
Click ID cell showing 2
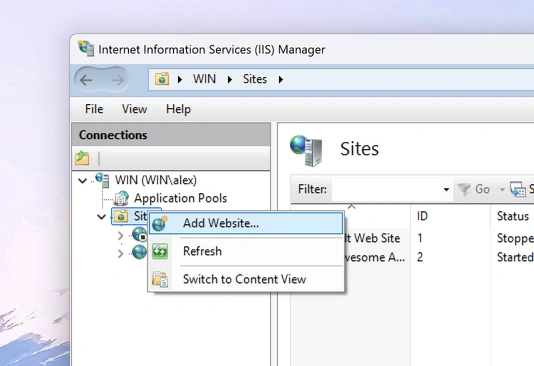point(420,257)
